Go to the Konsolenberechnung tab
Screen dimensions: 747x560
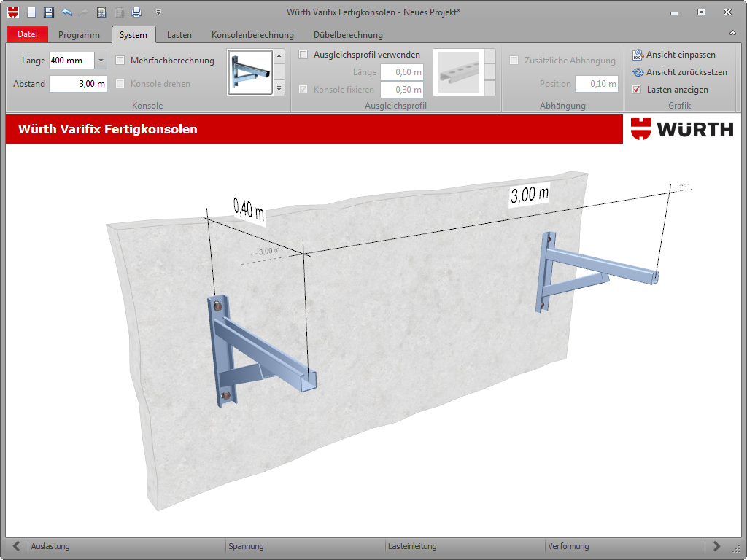[x=252, y=35]
